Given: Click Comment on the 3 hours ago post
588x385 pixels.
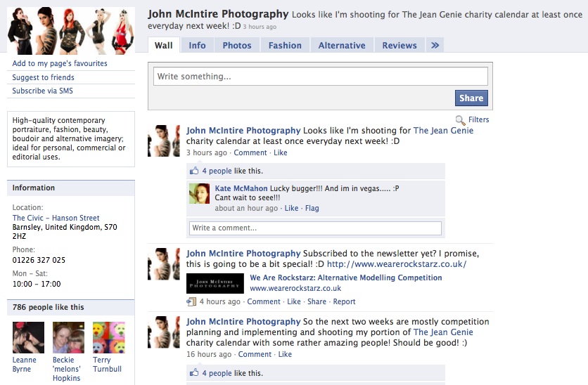Looking at the screenshot, I should [x=250, y=152].
